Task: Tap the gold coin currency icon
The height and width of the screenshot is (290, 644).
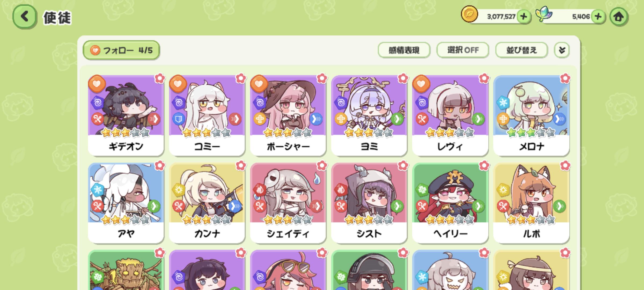Action: point(469,15)
